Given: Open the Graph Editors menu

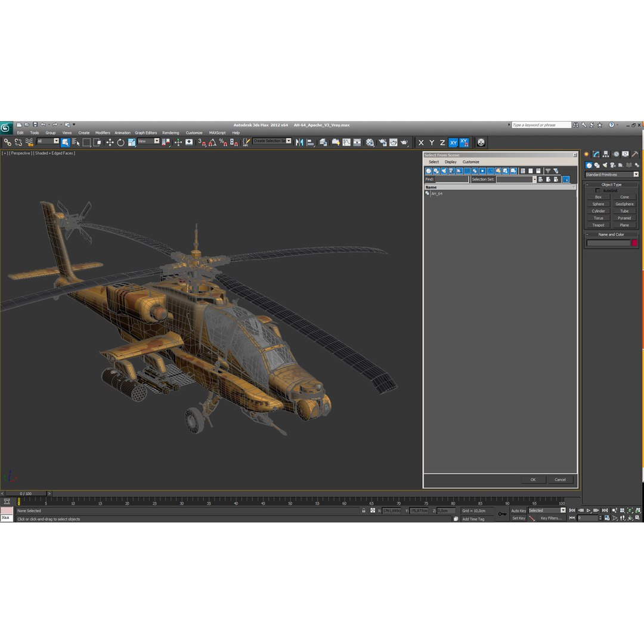Looking at the screenshot, I should [x=146, y=132].
